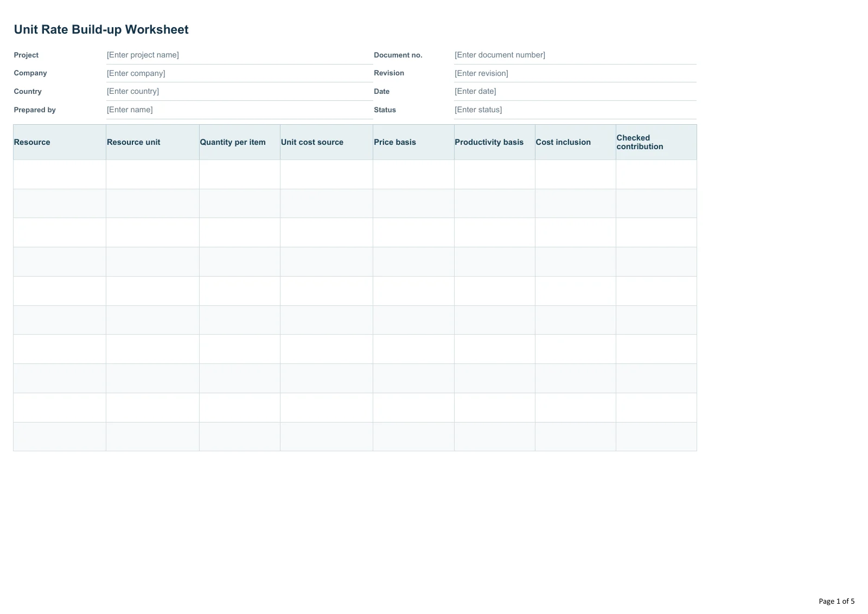
Task: Click the 'Country' label
Action: click(x=28, y=91)
